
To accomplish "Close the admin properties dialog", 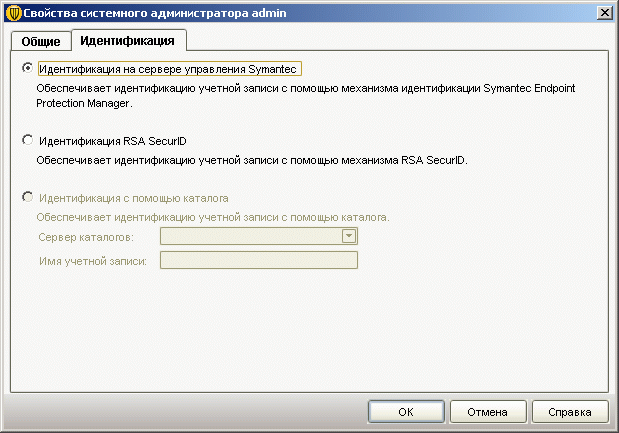I will [604, 11].
